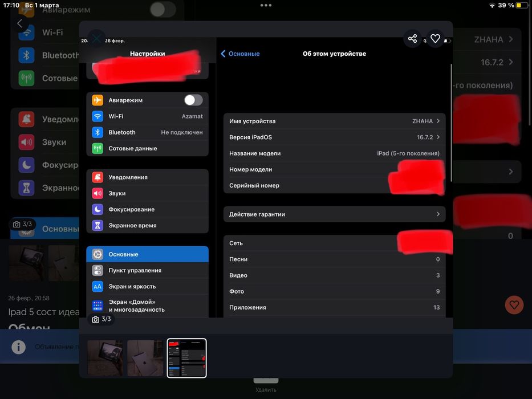
Task: Expand Имя устройства chevron next to ZHAHA
Action: click(x=438, y=121)
